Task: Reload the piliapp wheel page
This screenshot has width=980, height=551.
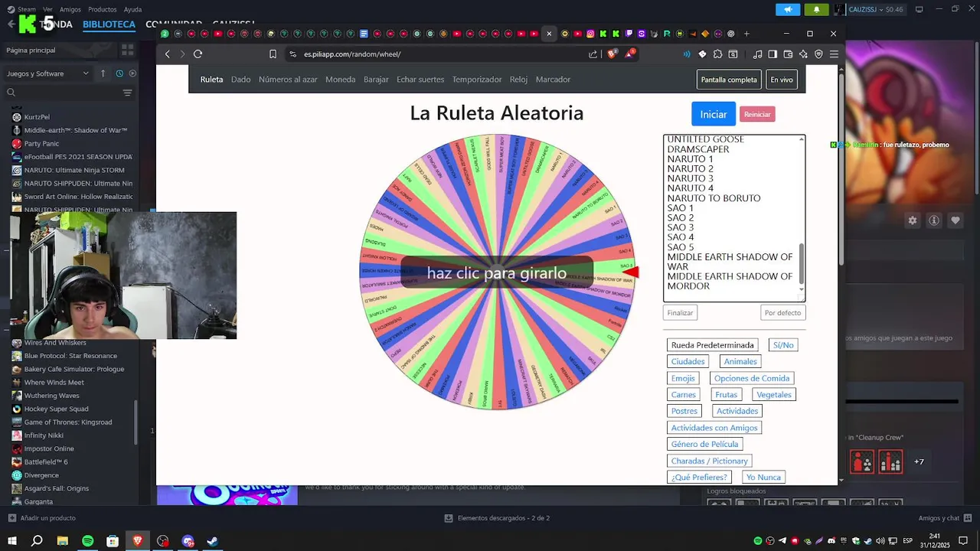Action: [x=198, y=54]
